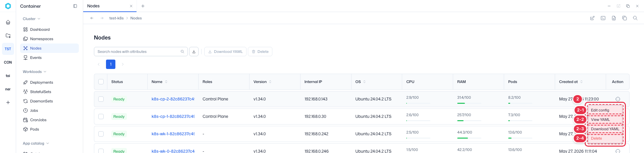Add a new workspace with the plus icon

pos(8,102)
